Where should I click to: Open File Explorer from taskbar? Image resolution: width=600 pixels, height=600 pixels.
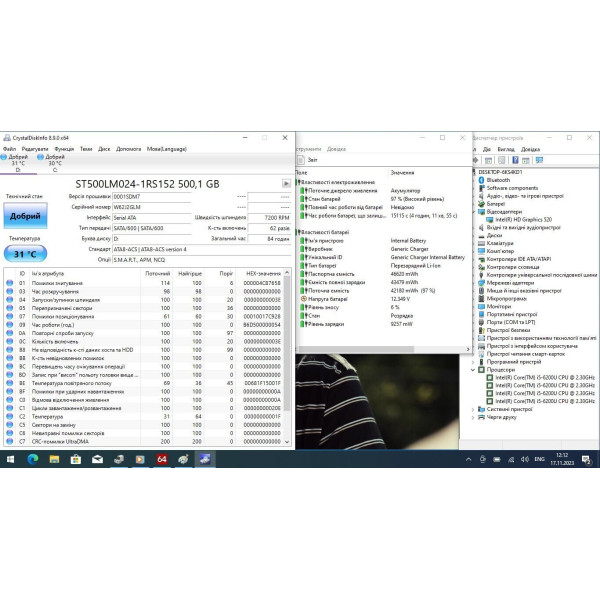point(54,459)
